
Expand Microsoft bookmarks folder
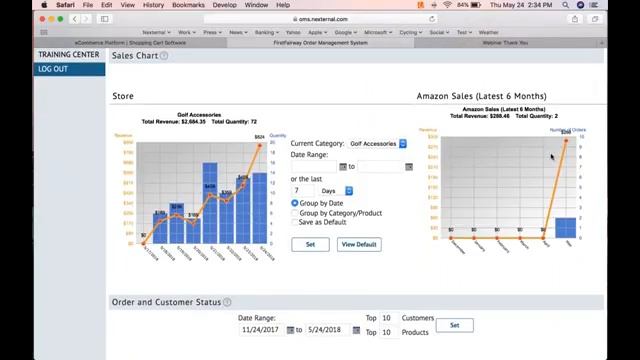click(x=378, y=32)
